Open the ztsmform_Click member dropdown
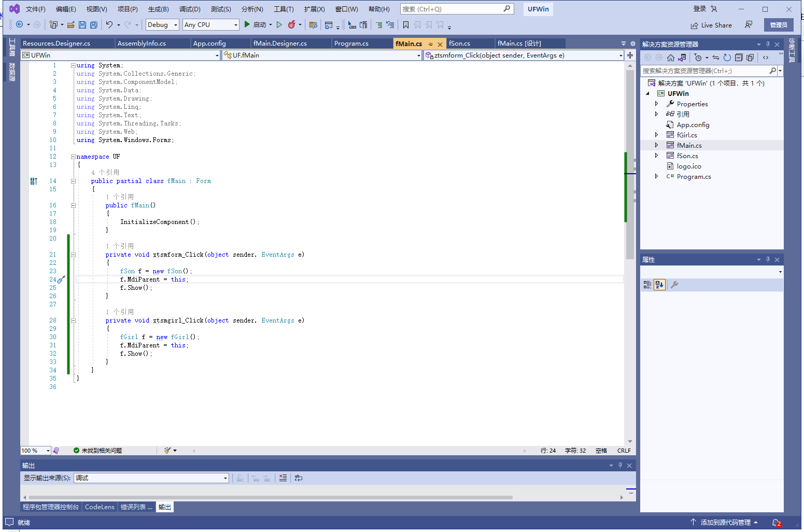804x532 pixels. click(524, 55)
